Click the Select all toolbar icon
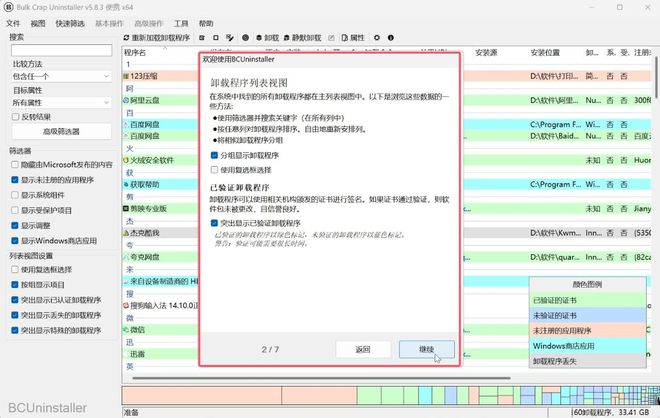This screenshot has height=418, width=660. click(202, 38)
